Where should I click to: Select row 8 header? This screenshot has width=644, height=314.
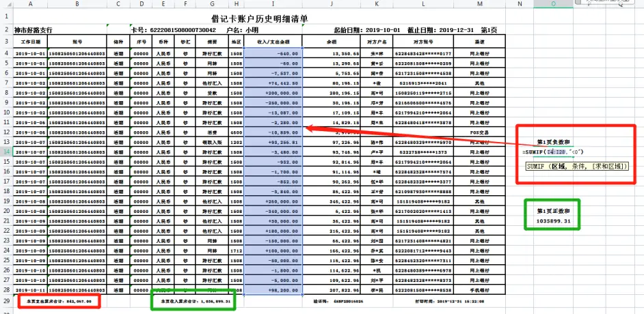7,93
